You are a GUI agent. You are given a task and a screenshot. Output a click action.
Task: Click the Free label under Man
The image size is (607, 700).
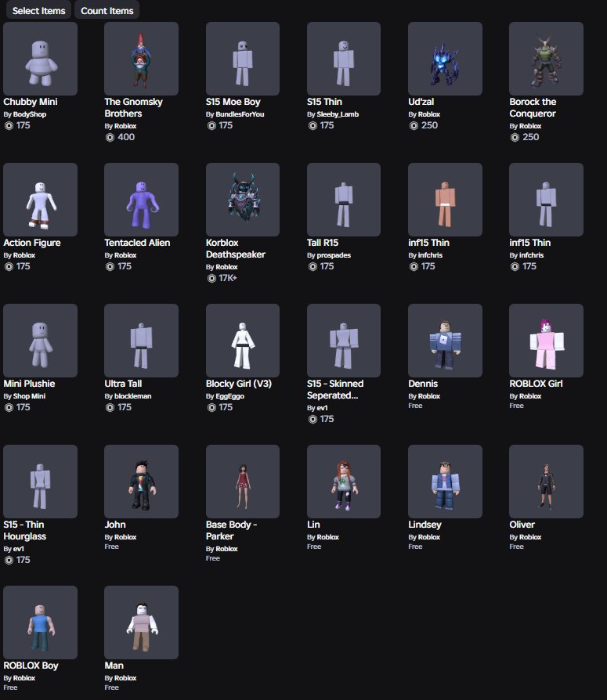[x=112, y=687]
